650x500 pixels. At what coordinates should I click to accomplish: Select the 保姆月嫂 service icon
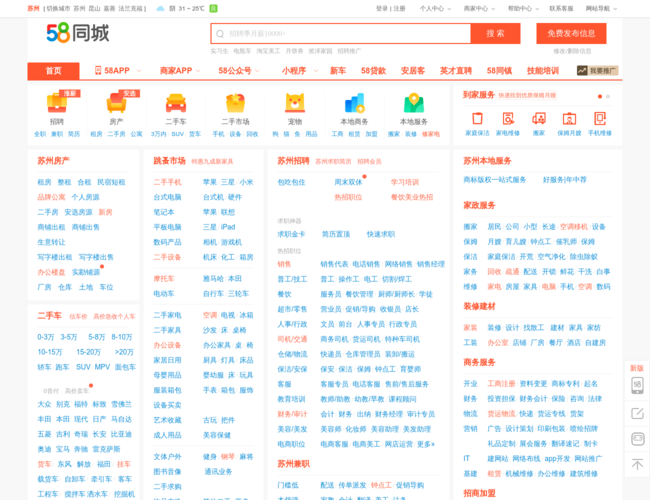click(x=570, y=119)
